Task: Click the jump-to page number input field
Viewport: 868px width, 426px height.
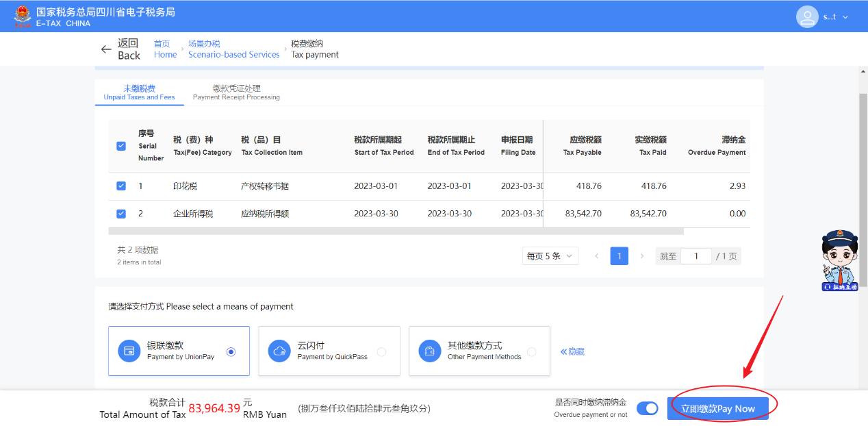Action: pyautogui.click(x=696, y=256)
